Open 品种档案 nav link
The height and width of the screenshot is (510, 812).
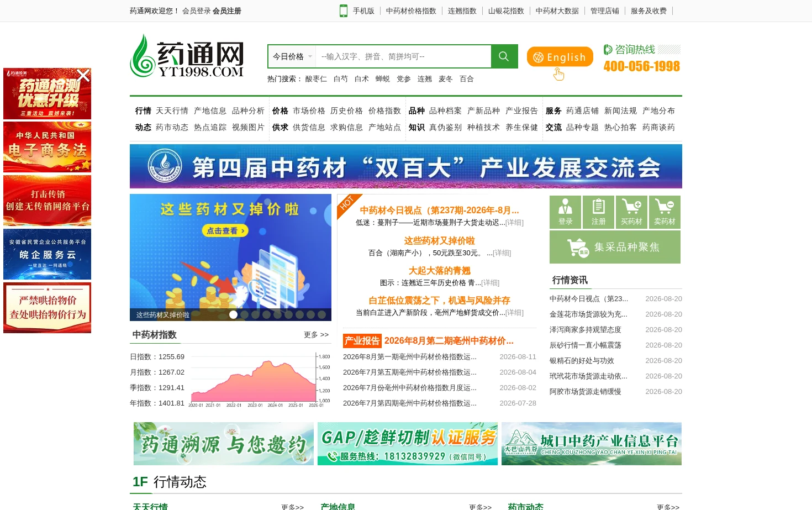pos(445,111)
